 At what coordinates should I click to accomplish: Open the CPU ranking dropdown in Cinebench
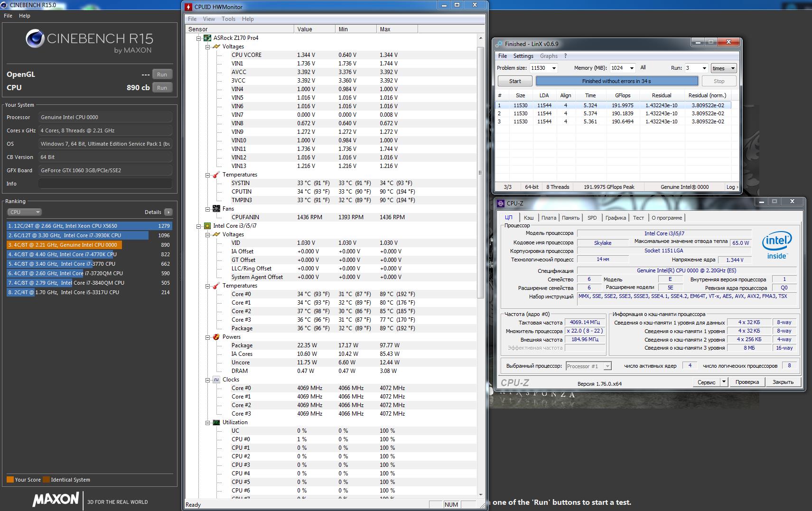[x=25, y=212]
